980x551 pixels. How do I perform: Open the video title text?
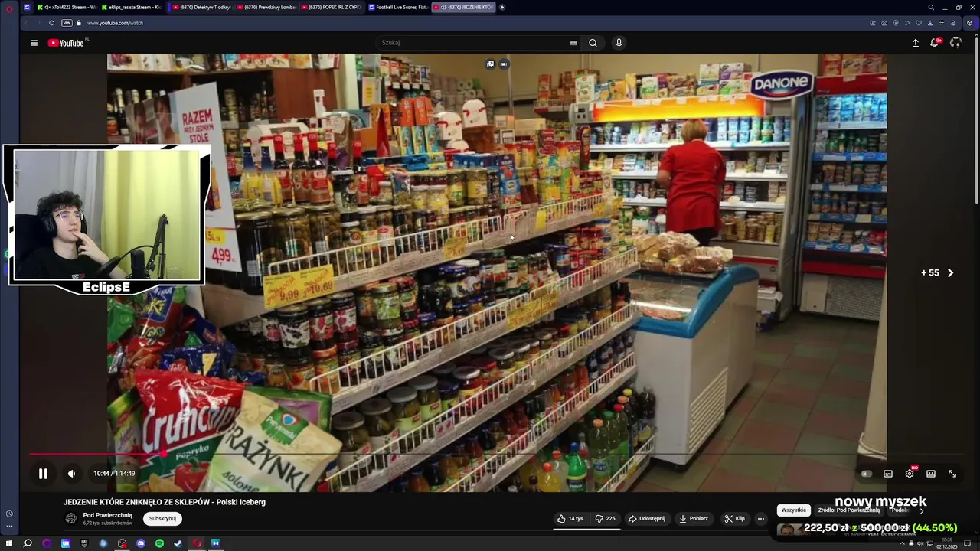coord(165,502)
